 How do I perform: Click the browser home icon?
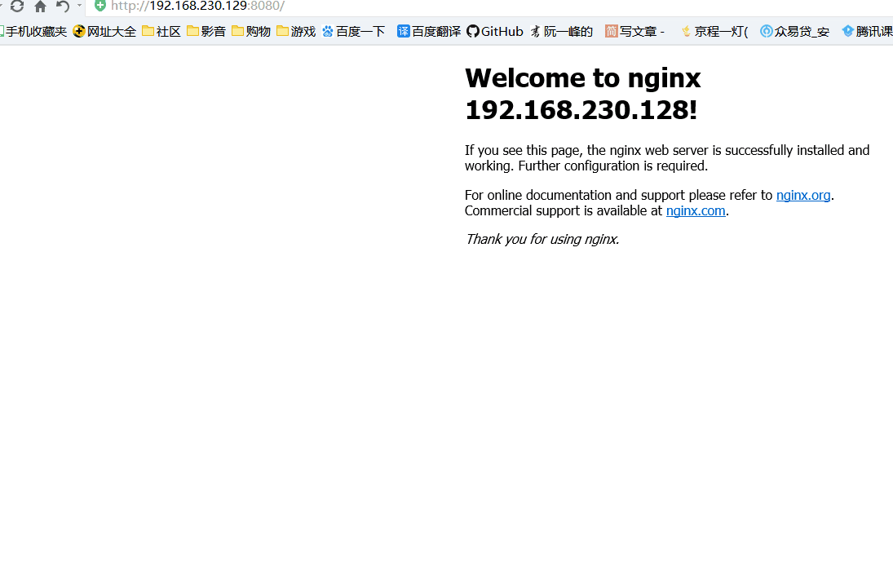click(39, 7)
